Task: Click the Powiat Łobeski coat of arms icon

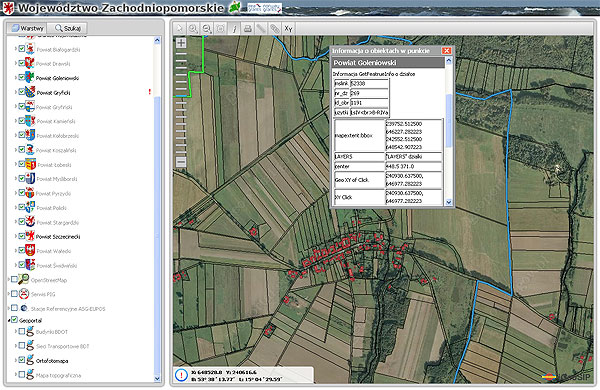Action: pyautogui.click(x=31, y=165)
